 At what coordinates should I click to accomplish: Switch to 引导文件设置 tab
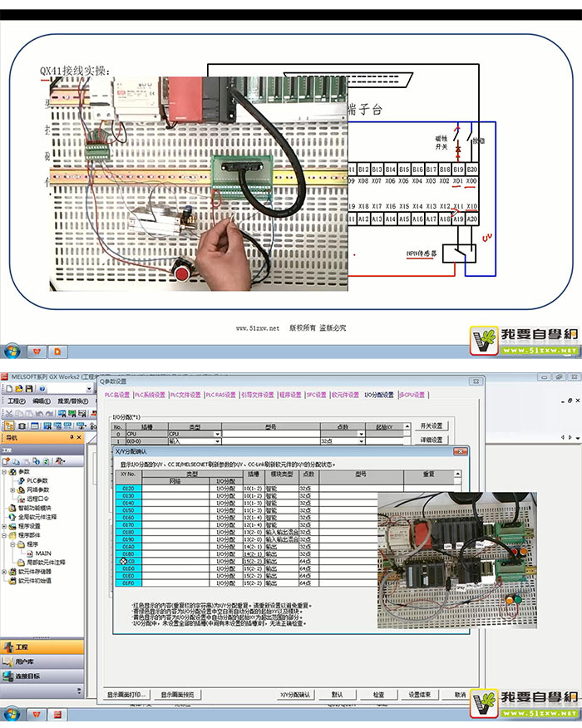(x=258, y=395)
